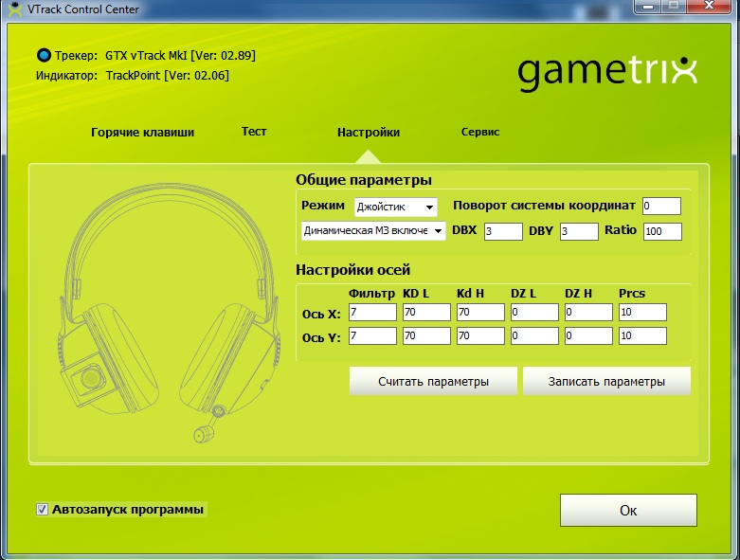Image resolution: width=740 pixels, height=560 pixels.
Task: Open the Режим Джойстик dropdown
Action: coord(395,208)
